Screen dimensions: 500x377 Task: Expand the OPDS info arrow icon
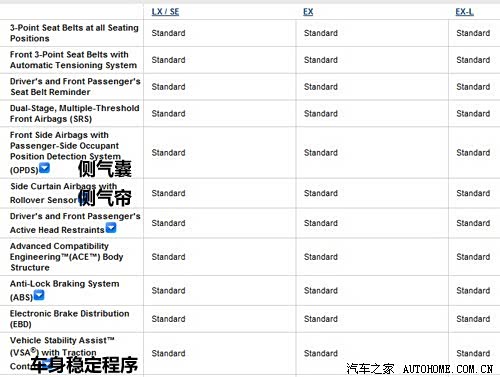44,168
